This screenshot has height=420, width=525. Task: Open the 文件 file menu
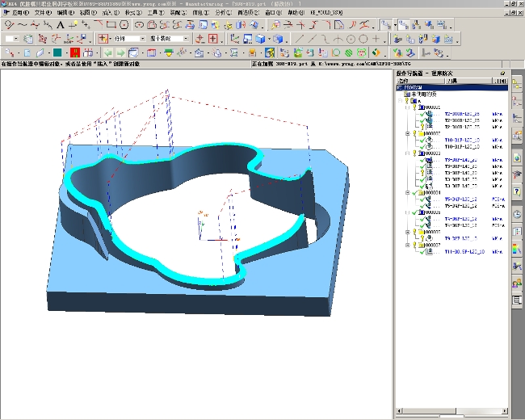[43, 13]
